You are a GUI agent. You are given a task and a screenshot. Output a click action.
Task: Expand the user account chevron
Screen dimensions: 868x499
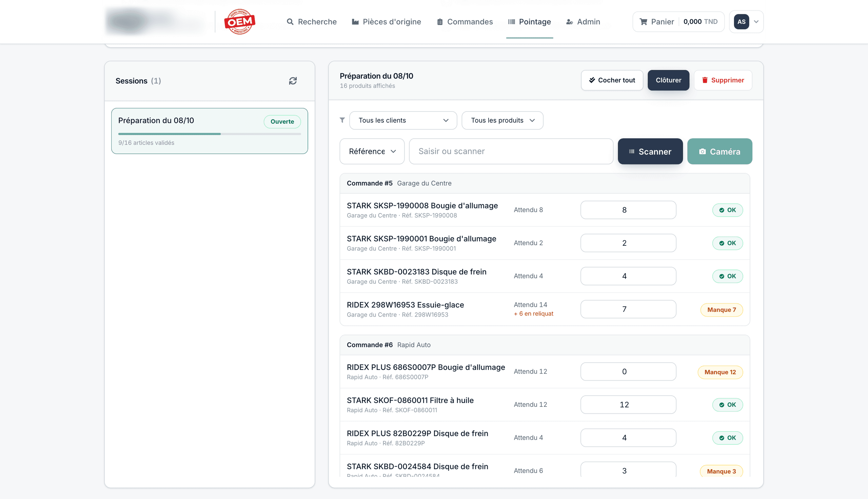pos(756,22)
